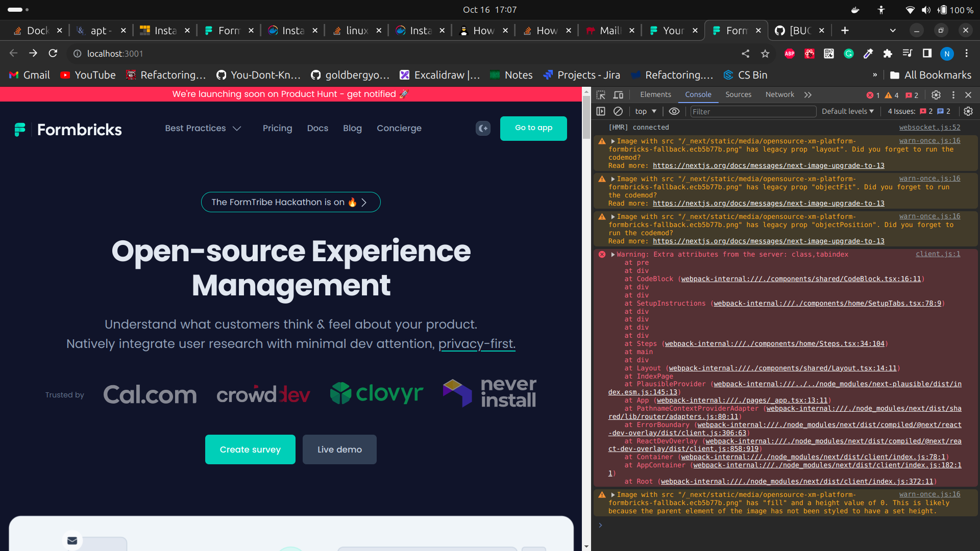Open DevTools settings gear
Screen dimensions: 980x551
(937, 95)
